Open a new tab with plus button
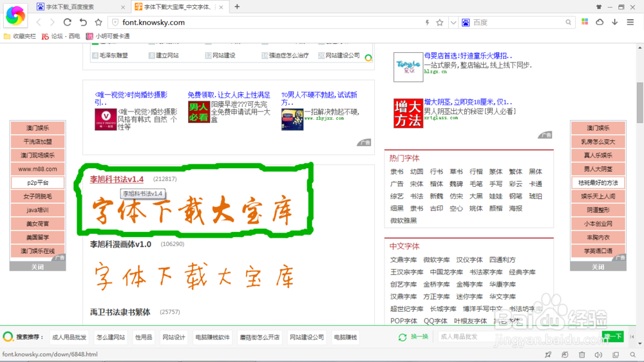 point(237,6)
